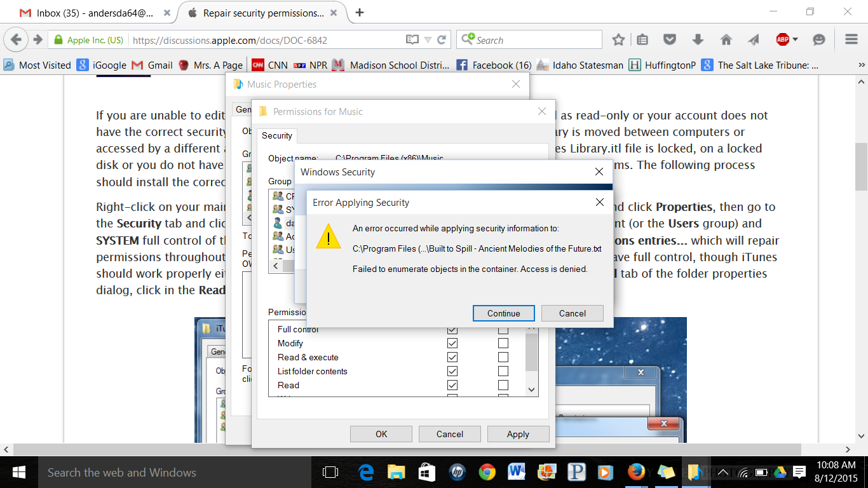
Task: Open the iGoogle bookmark
Action: coord(102,65)
